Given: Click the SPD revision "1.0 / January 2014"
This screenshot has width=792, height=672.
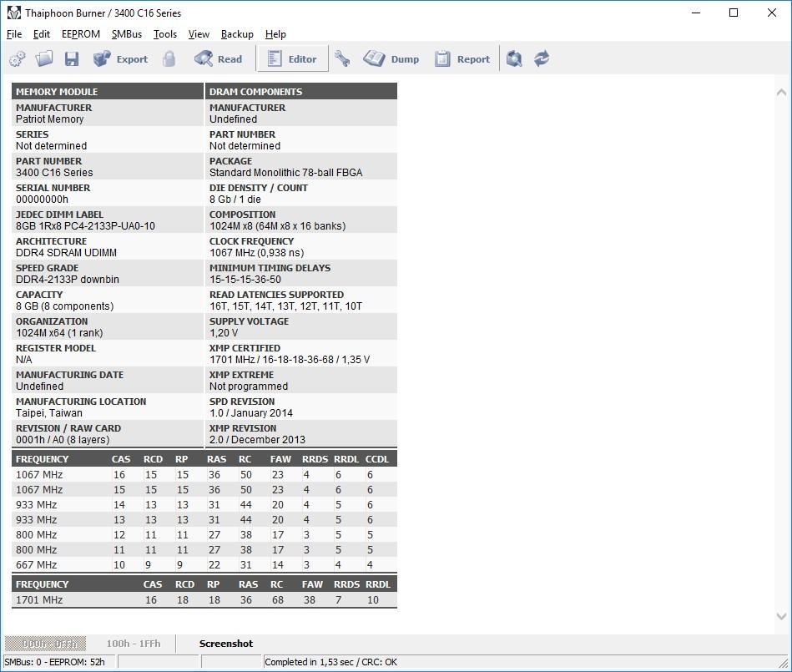Looking at the screenshot, I should [251, 412].
